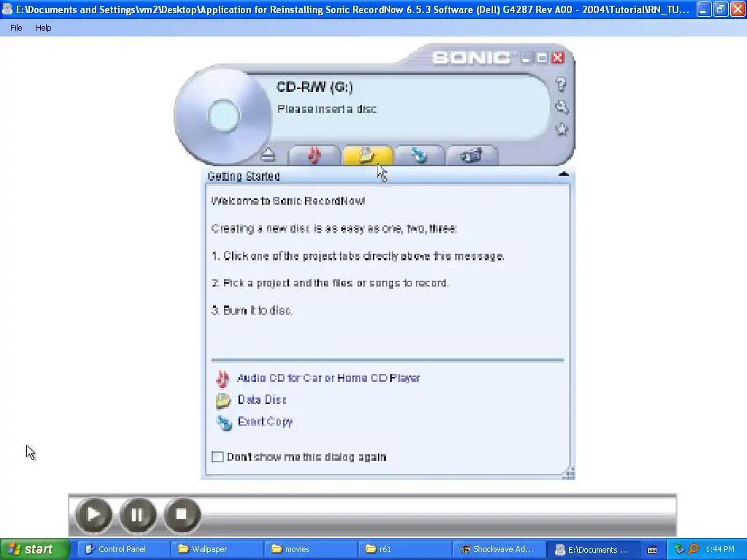Click the E:\Documents taskbar button
This screenshot has height=560, width=747.
click(x=592, y=549)
